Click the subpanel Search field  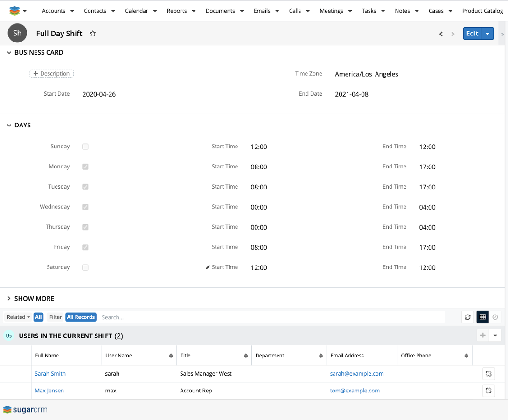(271, 317)
